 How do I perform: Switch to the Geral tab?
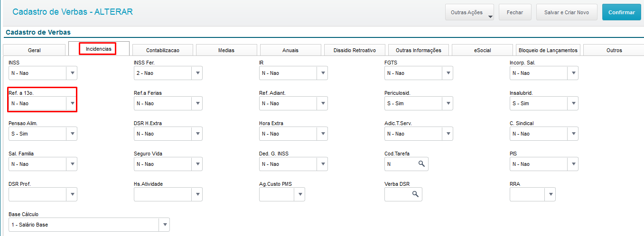[34, 50]
